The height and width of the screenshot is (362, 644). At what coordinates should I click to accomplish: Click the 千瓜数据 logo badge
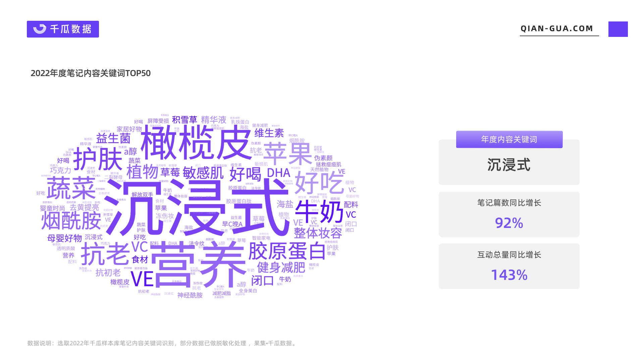click(x=63, y=29)
